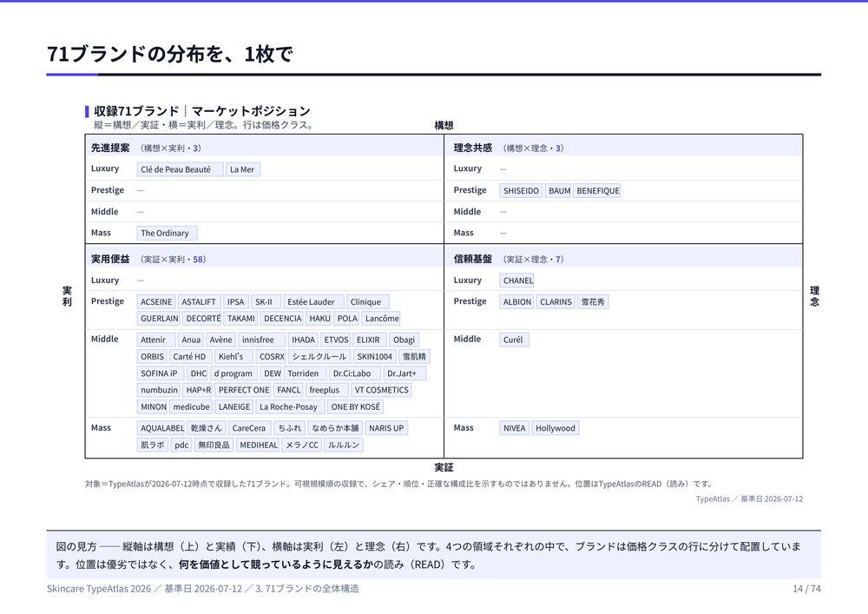Click the ASTALIFT brand tag
868x614 pixels.
pos(199,301)
